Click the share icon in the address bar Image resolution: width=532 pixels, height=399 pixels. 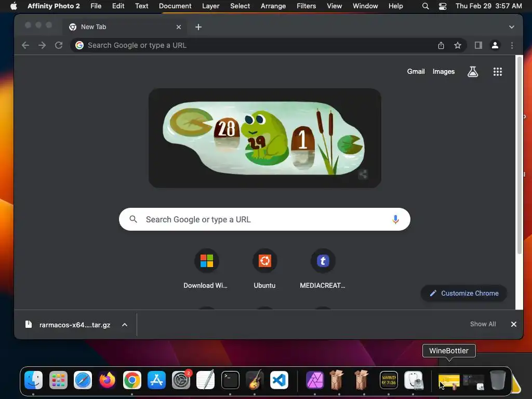(x=441, y=45)
